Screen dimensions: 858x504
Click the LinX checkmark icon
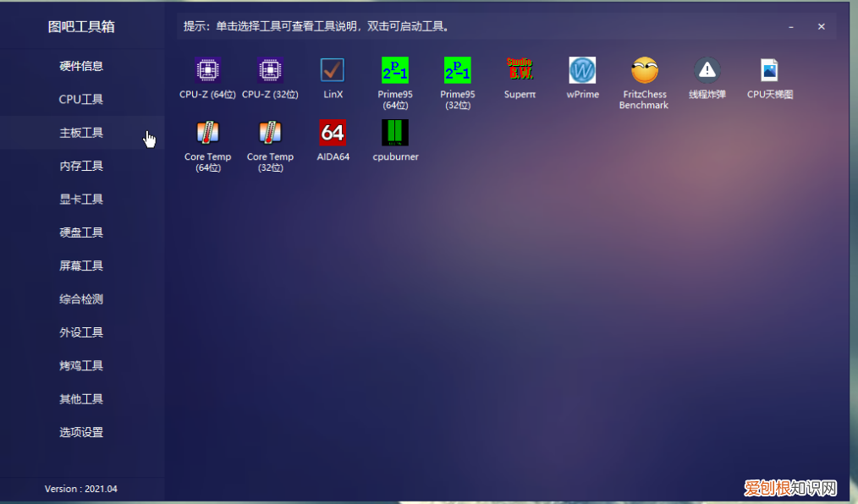(x=333, y=70)
